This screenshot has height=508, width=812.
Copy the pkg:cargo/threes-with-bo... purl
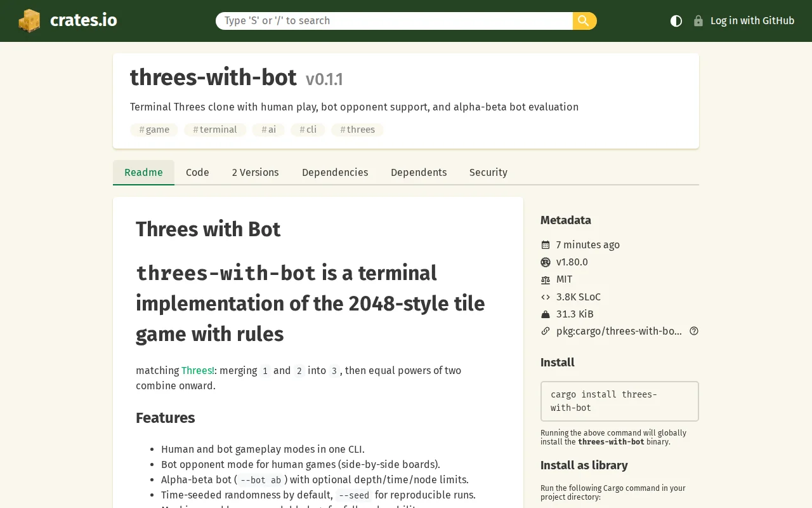(619, 331)
